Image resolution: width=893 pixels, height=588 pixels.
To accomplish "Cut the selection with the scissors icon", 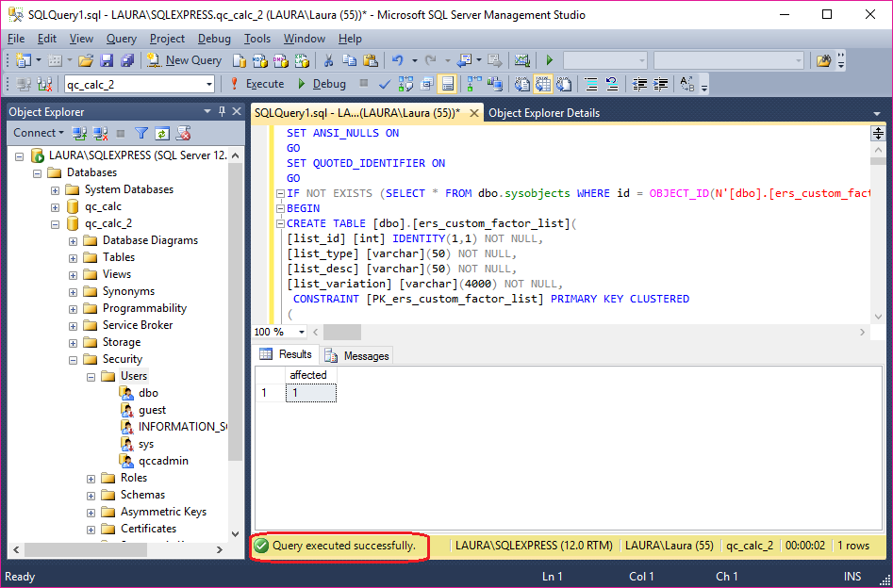I will 328,60.
